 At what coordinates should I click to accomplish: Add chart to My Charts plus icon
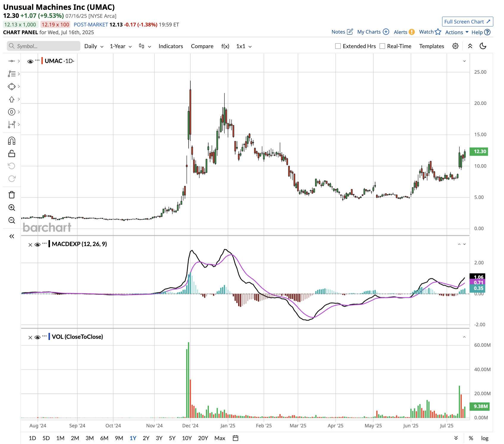[386, 32]
